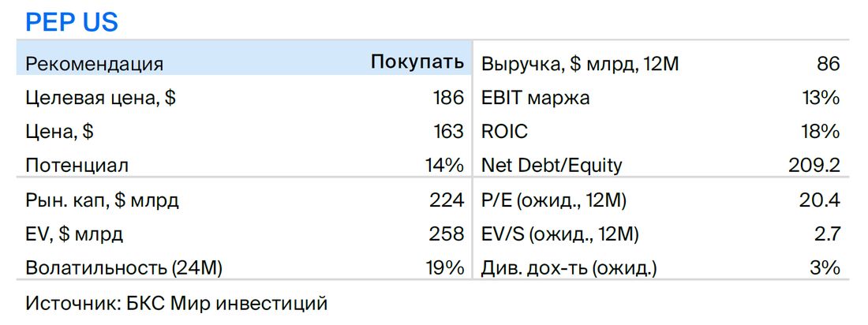Select the Рекомендация row label
The image size is (868, 325).
[x=94, y=64]
